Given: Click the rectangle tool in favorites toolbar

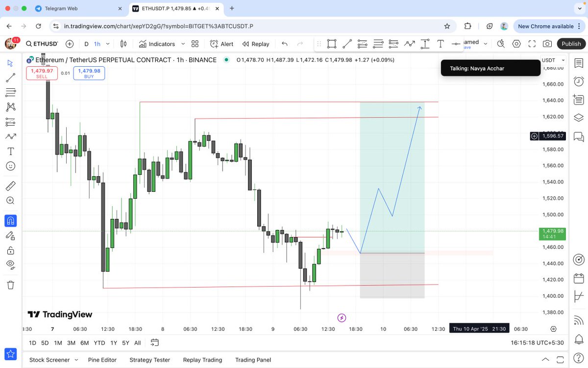Looking at the screenshot, I should (332, 44).
